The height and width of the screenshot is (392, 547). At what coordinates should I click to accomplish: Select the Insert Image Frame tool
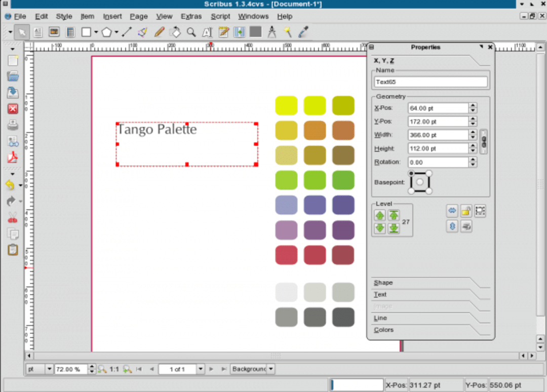(54, 32)
